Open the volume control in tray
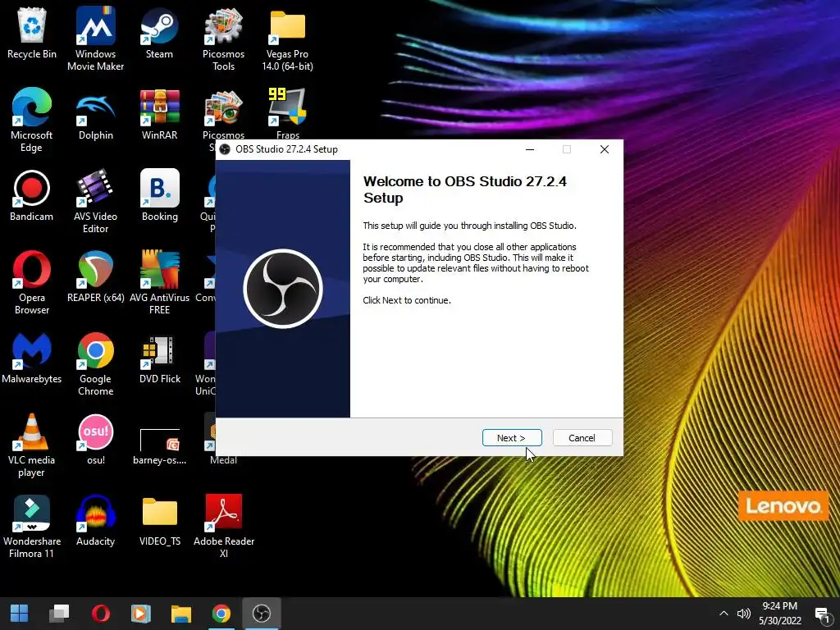The height and width of the screenshot is (630, 840). click(x=743, y=614)
